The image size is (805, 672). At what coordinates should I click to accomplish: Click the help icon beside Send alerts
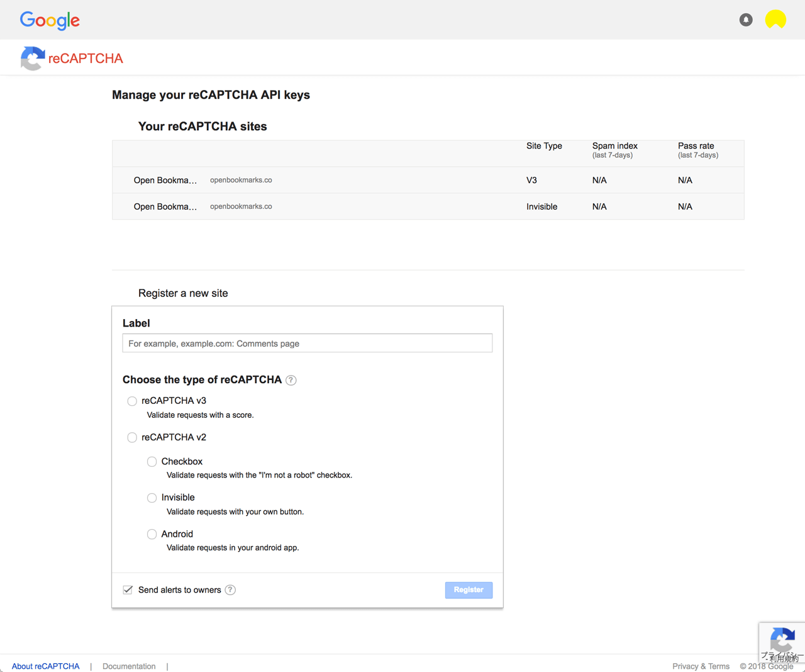point(230,590)
